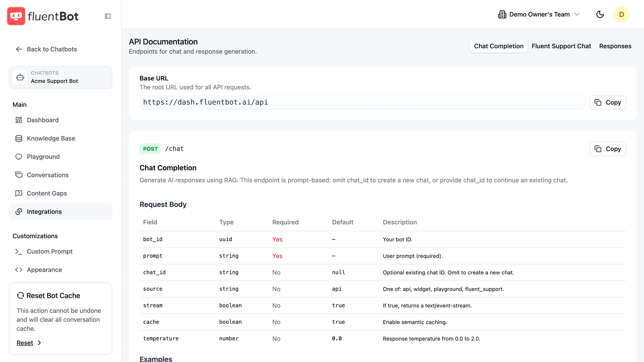Open the Acme Support Bot chatbot selector

pyautogui.click(x=61, y=77)
